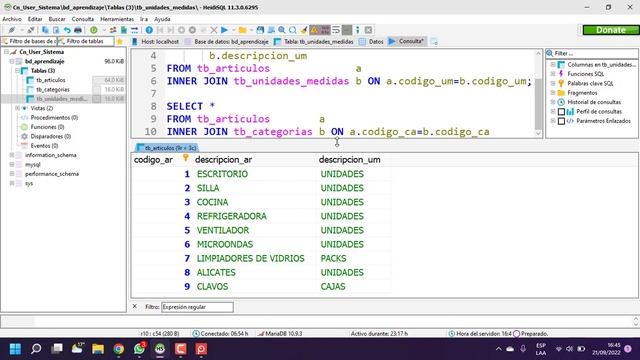The image size is (640, 360).
Task: Sort by the descripcion_ar column header
Action: 253,160
